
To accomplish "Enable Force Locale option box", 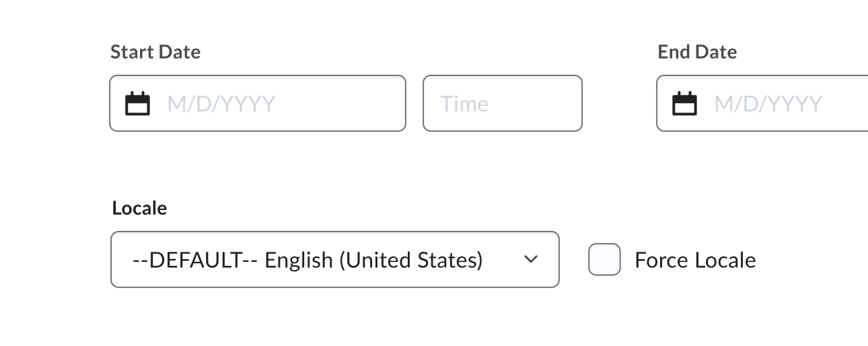I will point(604,260).
